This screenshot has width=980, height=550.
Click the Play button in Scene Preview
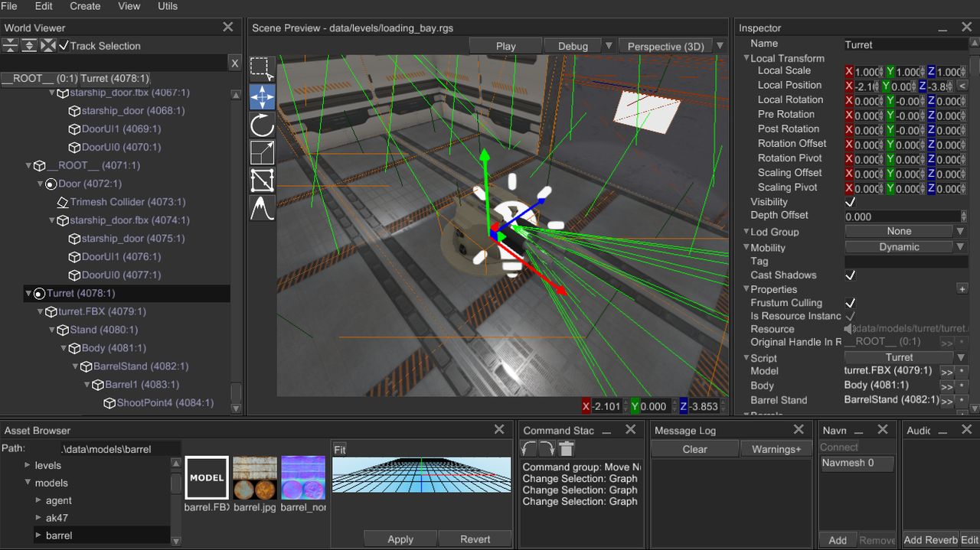[x=505, y=46]
